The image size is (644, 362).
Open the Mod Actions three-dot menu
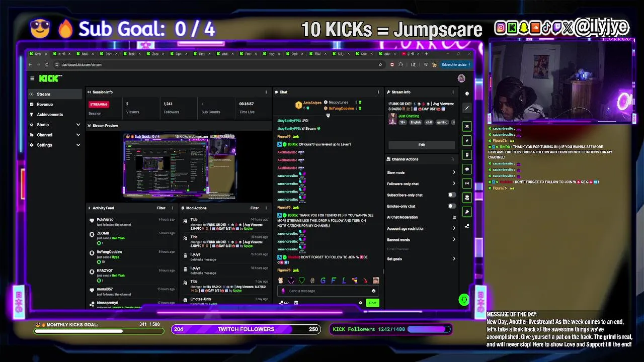point(266,208)
